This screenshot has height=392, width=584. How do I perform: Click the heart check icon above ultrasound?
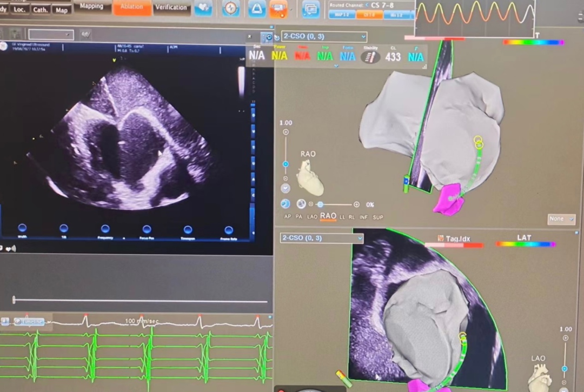[x=85, y=35]
